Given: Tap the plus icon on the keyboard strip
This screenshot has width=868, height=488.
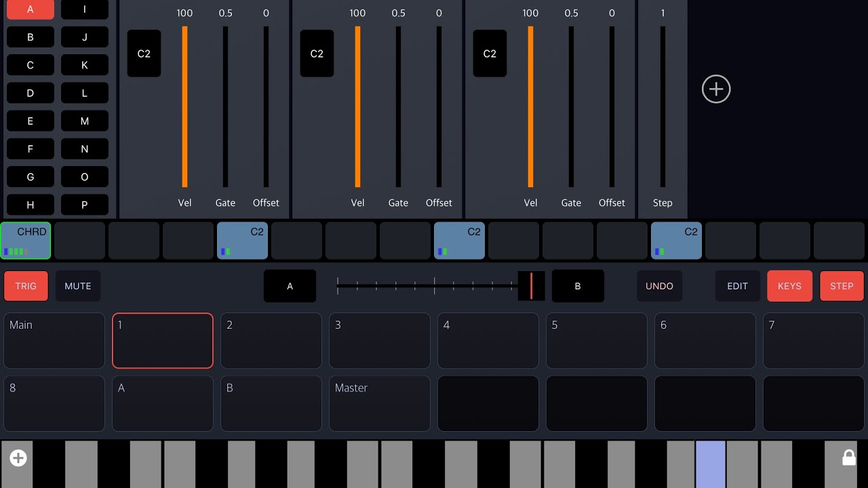Looking at the screenshot, I should point(18,458).
